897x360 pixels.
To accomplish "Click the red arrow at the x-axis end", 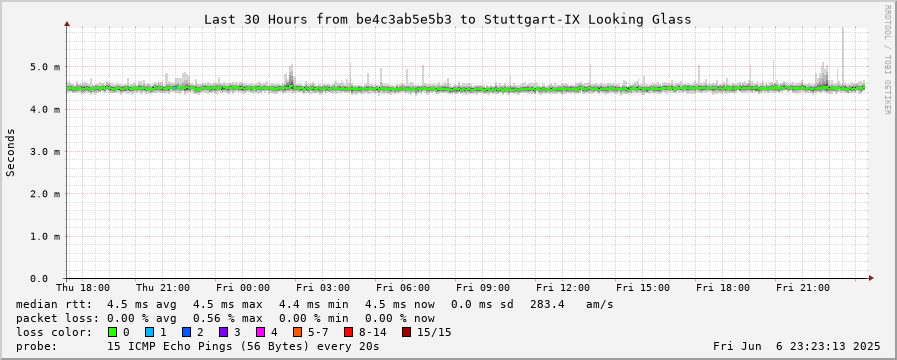I will 871,278.
